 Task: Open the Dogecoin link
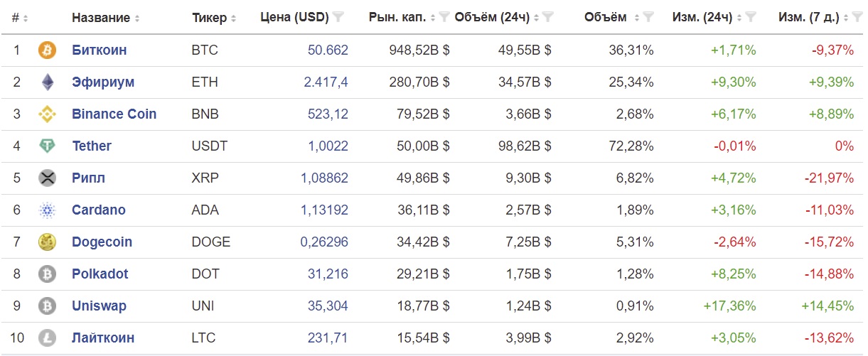click(102, 242)
